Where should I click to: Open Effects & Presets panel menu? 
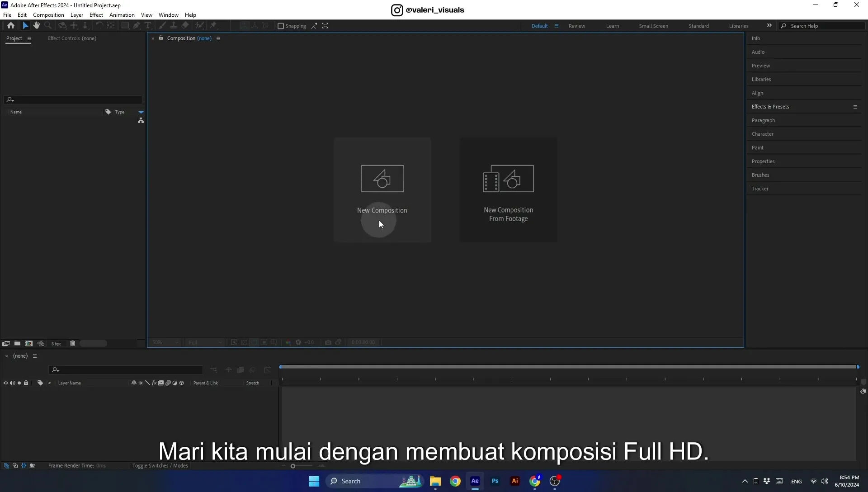(x=855, y=107)
